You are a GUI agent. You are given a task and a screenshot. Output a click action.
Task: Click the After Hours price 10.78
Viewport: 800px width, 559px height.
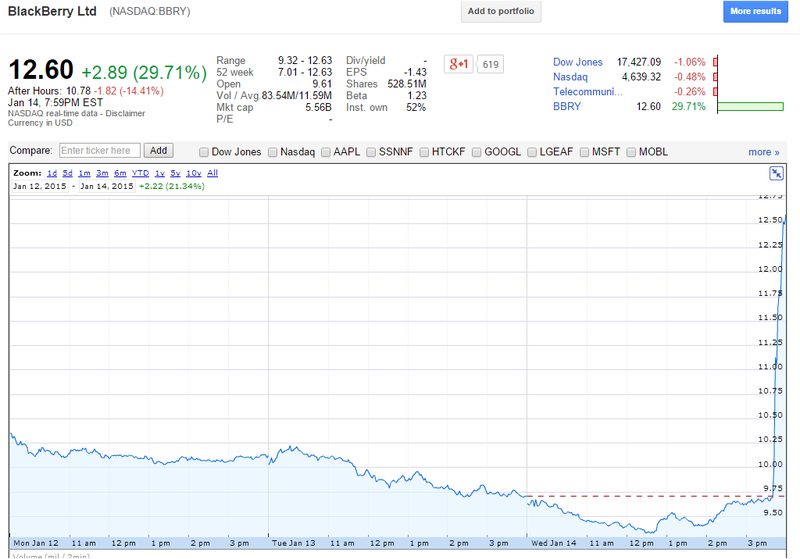[79, 91]
